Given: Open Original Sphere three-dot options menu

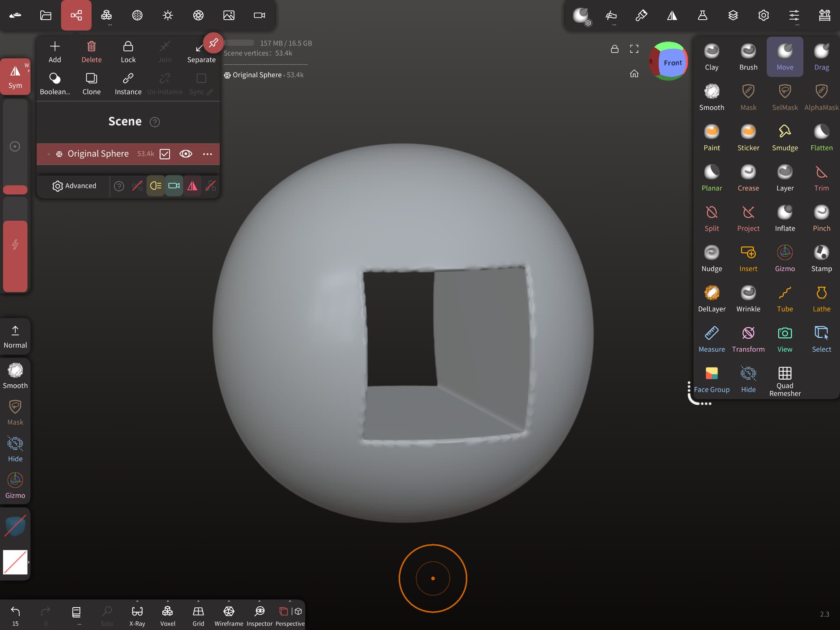Looking at the screenshot, I should (x=207, y=154).
